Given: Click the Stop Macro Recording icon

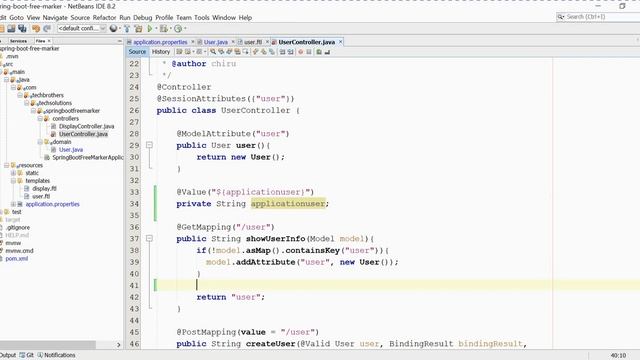Looking at the screenshot, I should pos(309,52).
